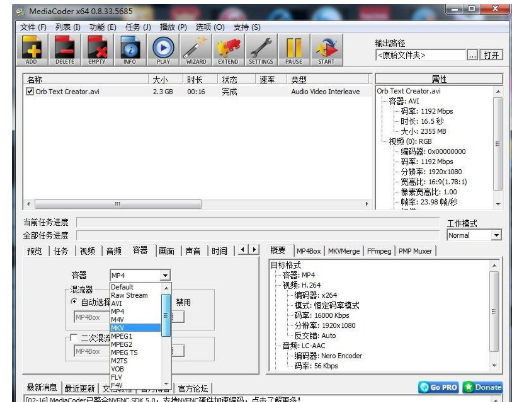Choose Raw Stream in container list

(x=135, y=295)
